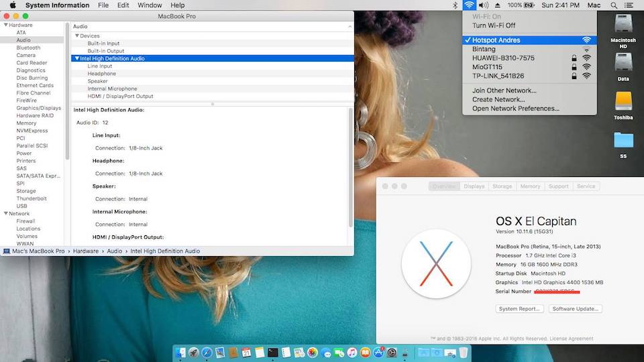
Task: Collapse the Devices disclosure triangle
Action: 76,36
